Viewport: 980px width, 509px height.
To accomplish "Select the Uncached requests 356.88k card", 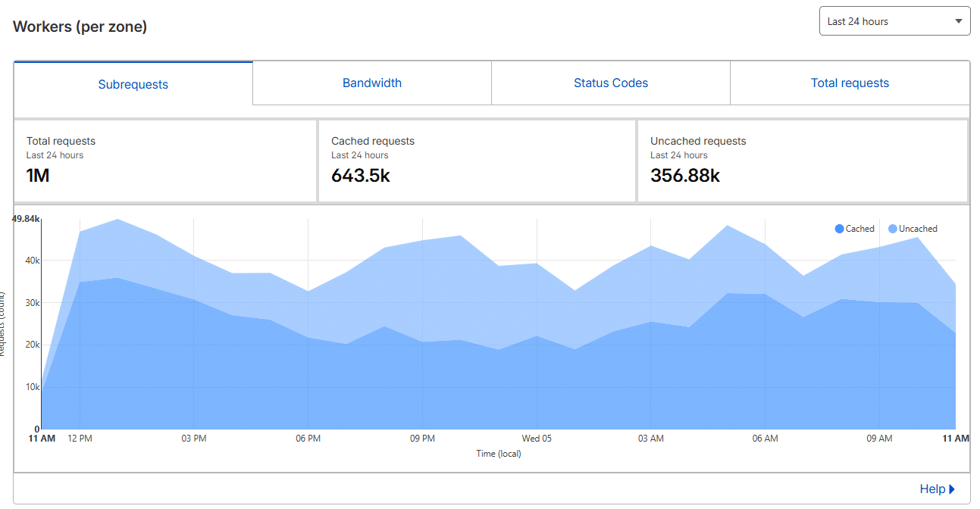I will pyautogui.click(x=802, y=161).
